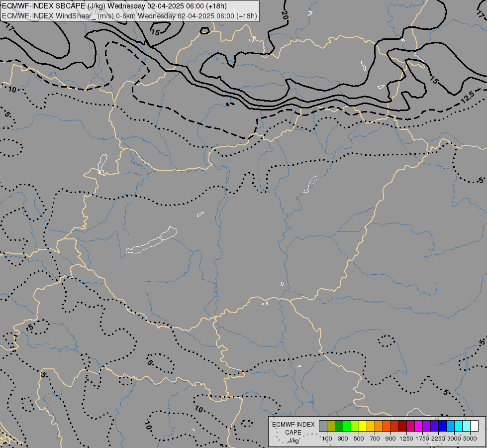Click the 20 contour label at top

tap(285, 15)
